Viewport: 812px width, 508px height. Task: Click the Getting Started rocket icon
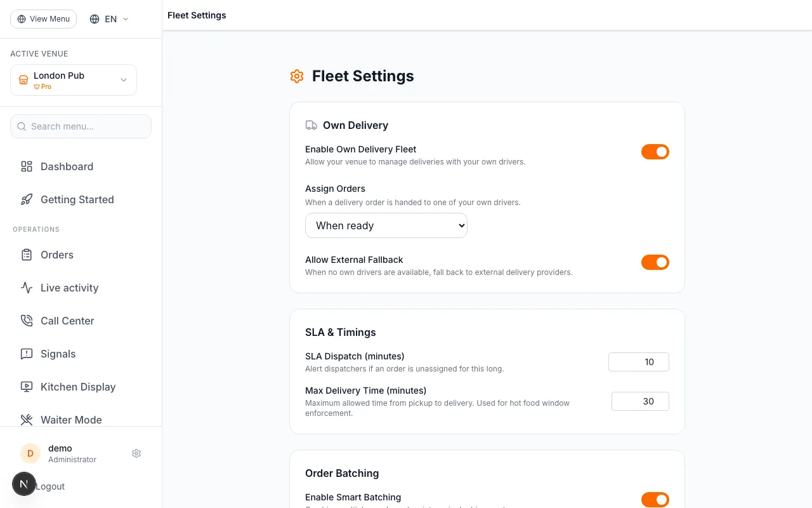(x=27, y=199)
